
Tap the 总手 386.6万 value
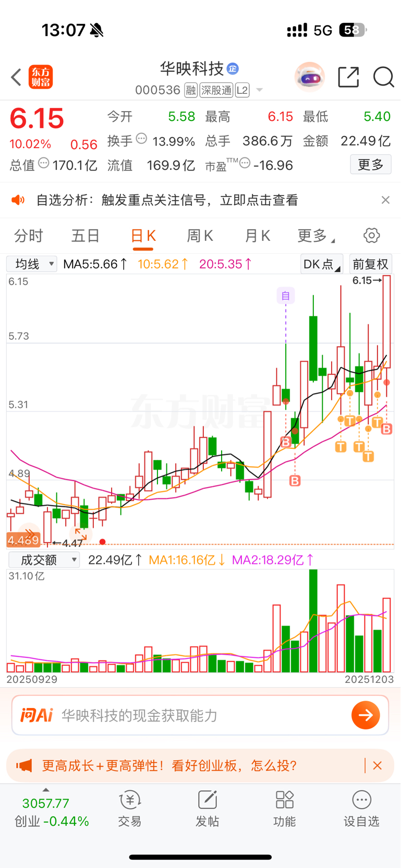pyautogui.click(x=268, y=141)
